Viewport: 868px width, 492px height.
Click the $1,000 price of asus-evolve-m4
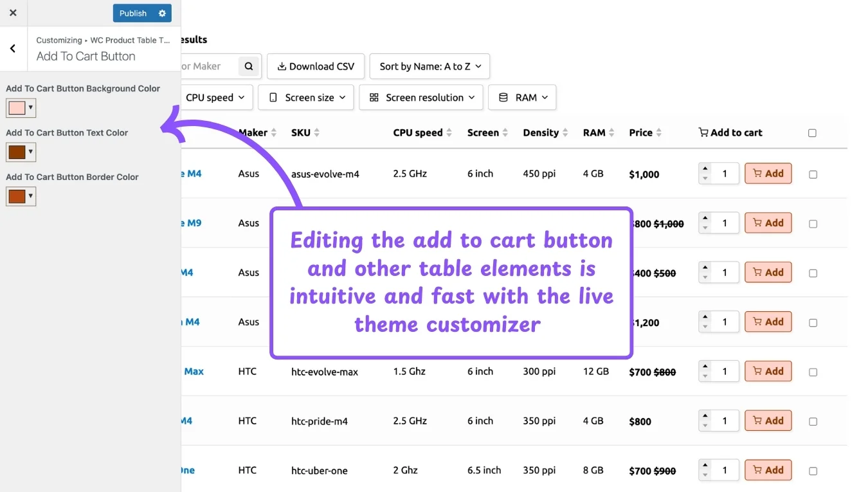click(644, 174)
